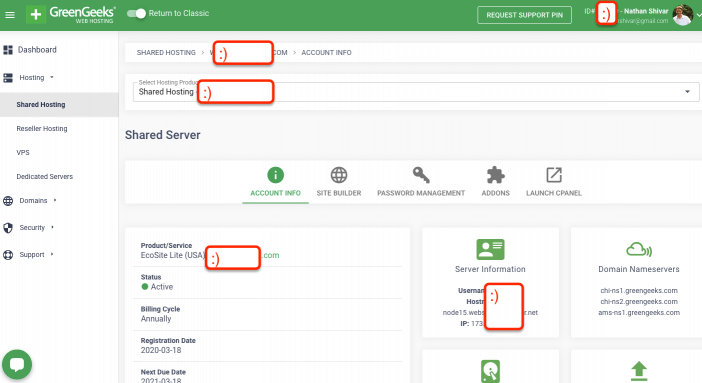
Task: Click the Addons puzzle icon
Action: [496, 175]
